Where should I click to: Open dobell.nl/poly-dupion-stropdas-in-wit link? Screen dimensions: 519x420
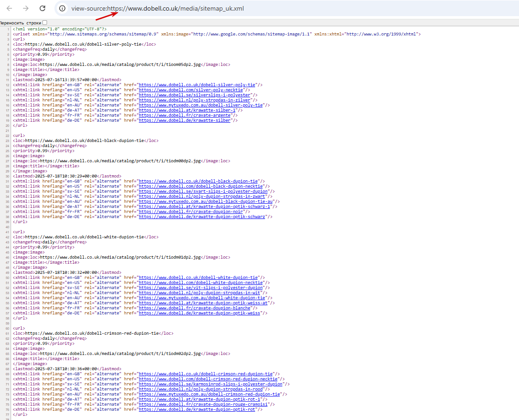200,293
